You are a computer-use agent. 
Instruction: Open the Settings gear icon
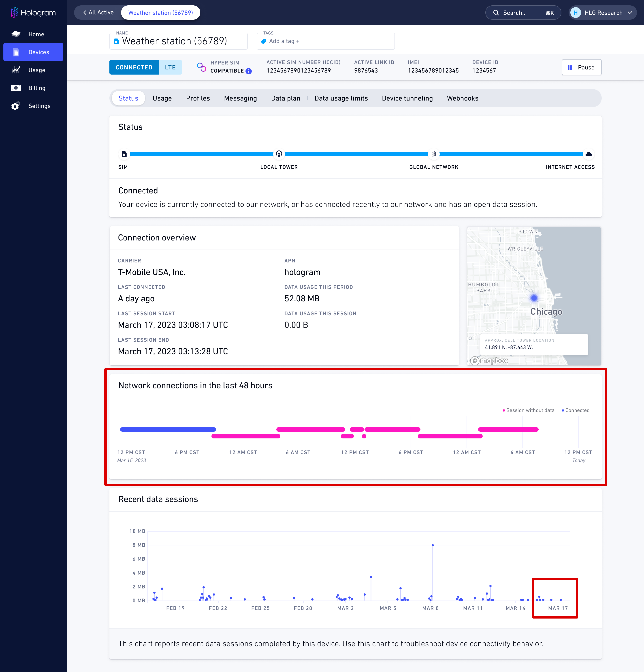point(15,106)
